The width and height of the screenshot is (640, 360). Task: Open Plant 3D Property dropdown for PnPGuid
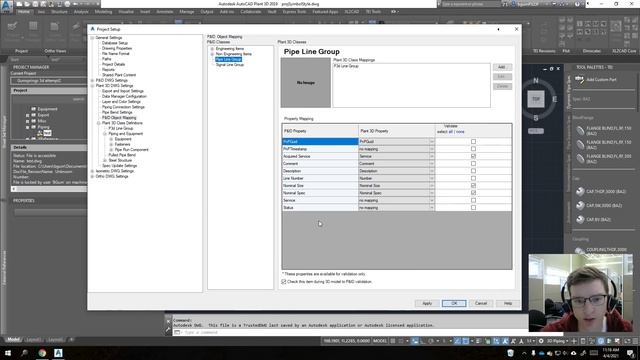(431, 142)
